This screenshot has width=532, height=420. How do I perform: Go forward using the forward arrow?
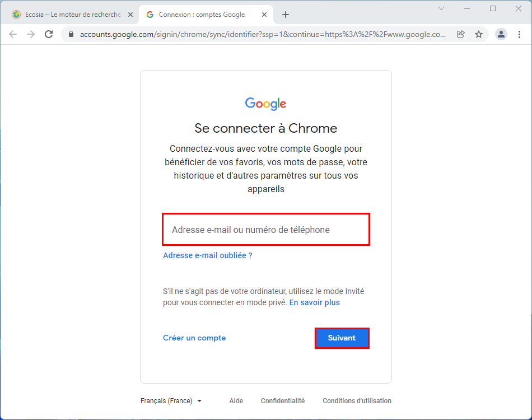[x=31, y=34]
